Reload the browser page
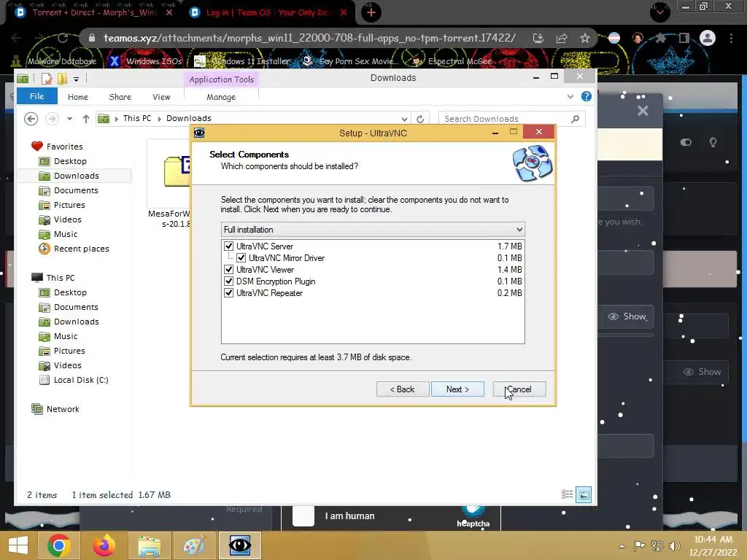 (x=63, y=38)
